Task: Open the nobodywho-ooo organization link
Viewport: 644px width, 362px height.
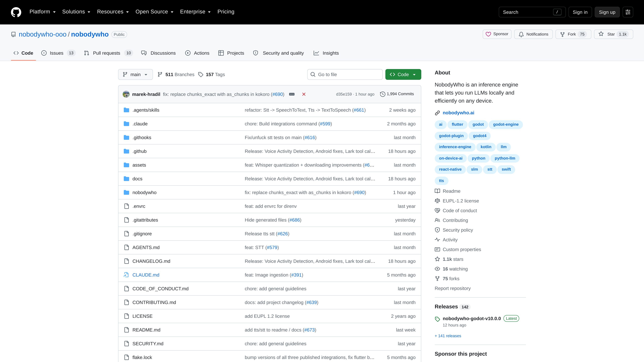Action: coord(42,35)
